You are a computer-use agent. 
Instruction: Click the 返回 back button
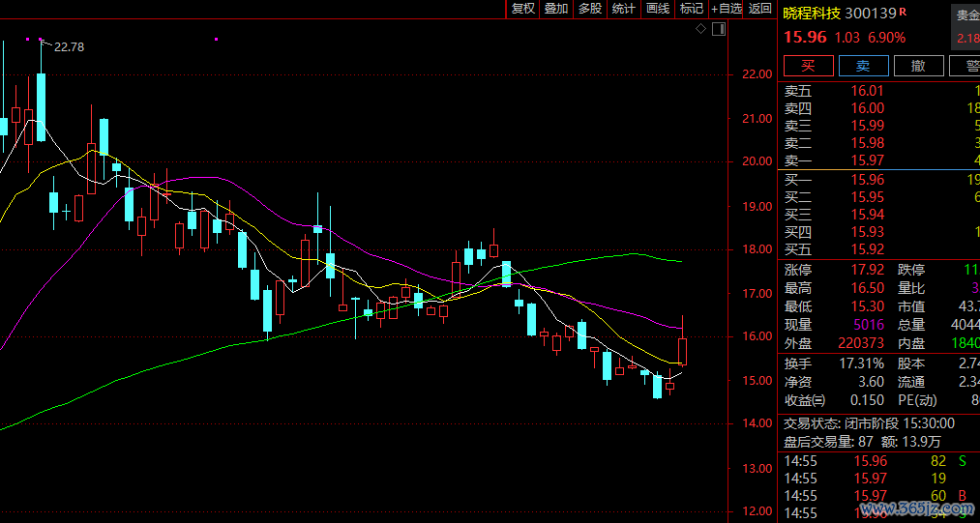click(760, 8)
